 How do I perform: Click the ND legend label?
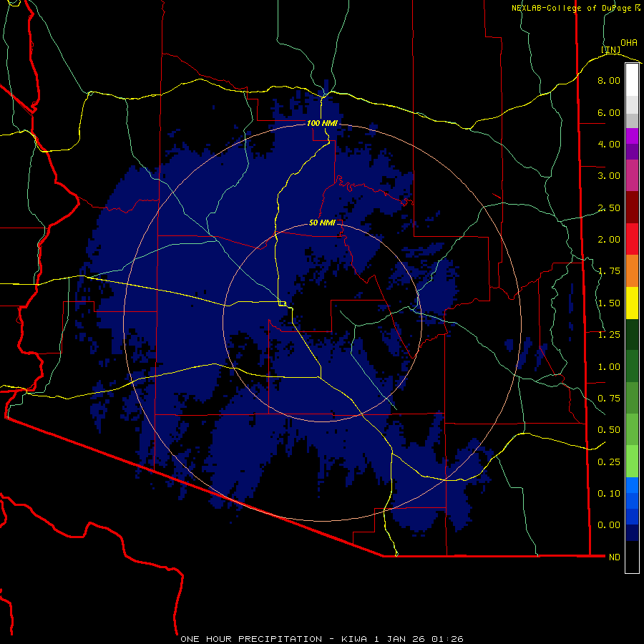(x=615, y=557)
